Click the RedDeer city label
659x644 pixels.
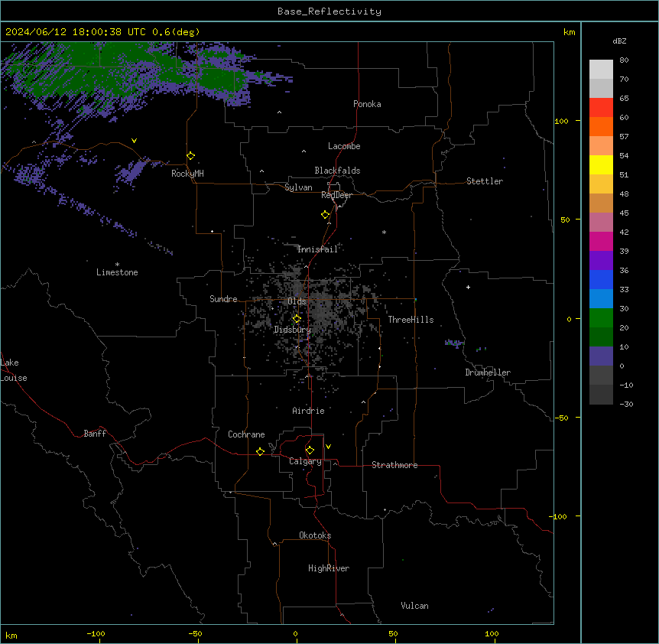click(x=336, y=195)
